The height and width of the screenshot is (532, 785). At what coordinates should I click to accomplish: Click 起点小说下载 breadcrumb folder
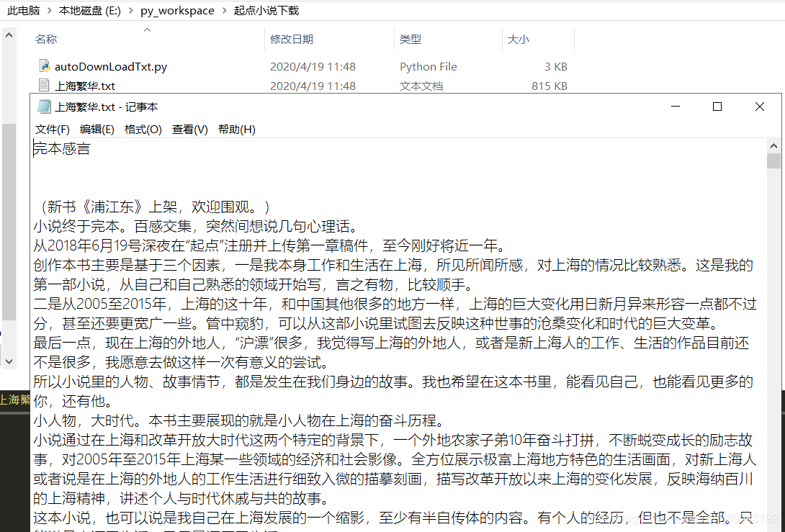tap(266, 11)
